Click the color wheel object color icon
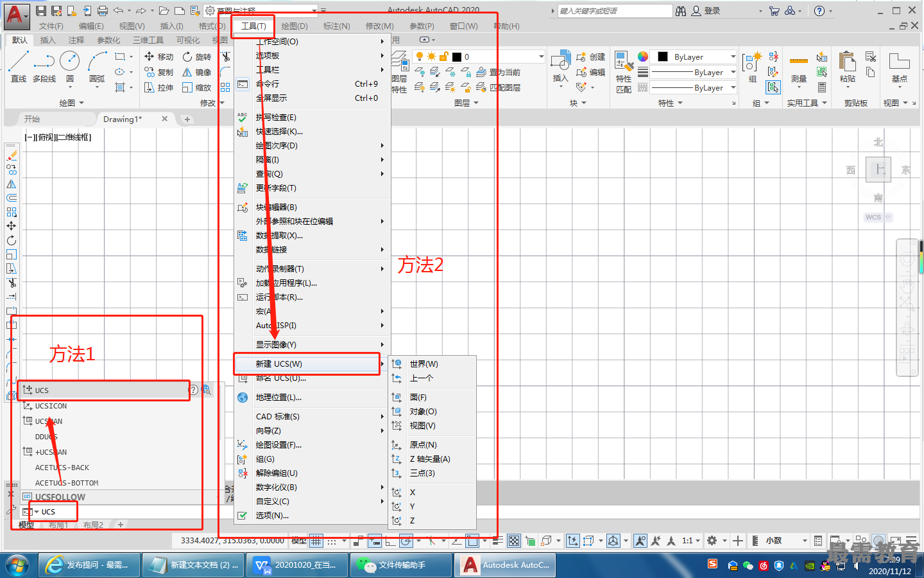Screen dimensions: 924x578 point(643,57)
